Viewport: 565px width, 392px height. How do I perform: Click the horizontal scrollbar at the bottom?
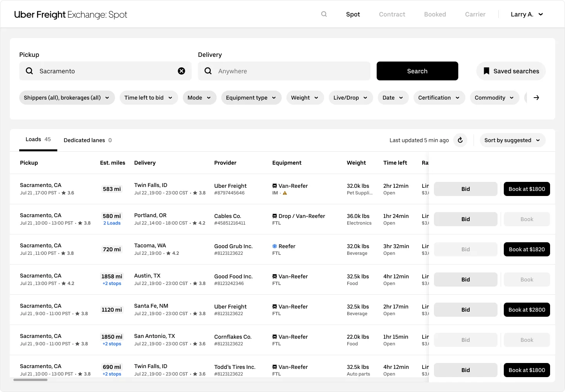(x=31, y=380)
